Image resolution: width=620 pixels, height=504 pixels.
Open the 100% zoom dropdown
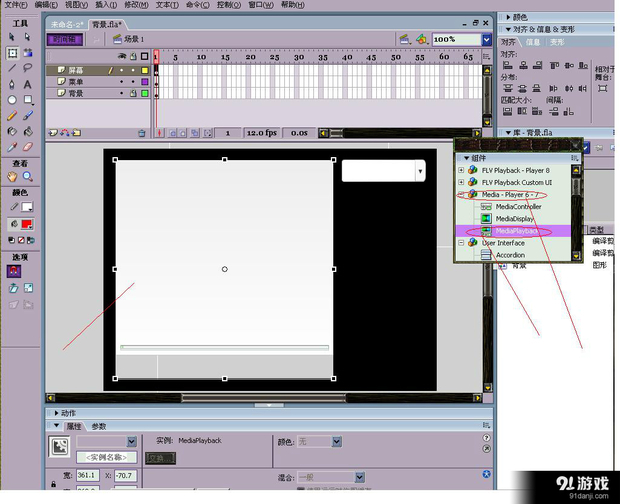click(486, 40)
